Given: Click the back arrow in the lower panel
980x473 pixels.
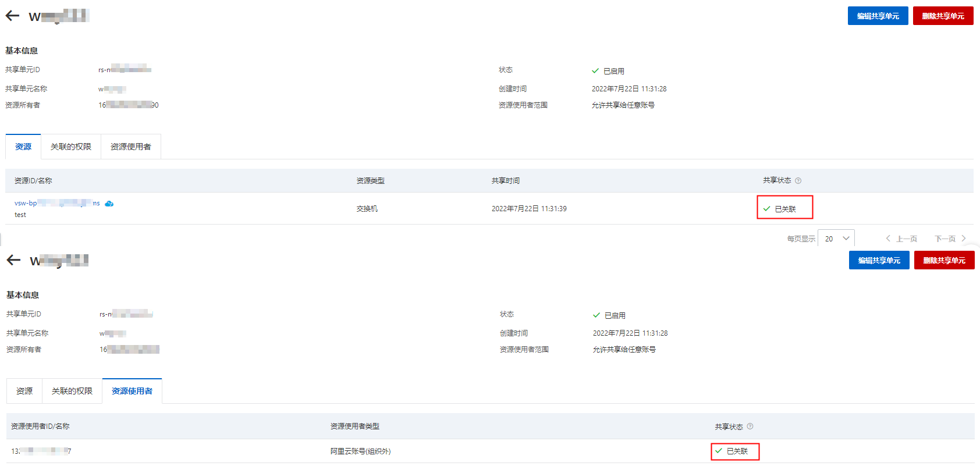Looking at the screenshot, I should pos(13,260).
